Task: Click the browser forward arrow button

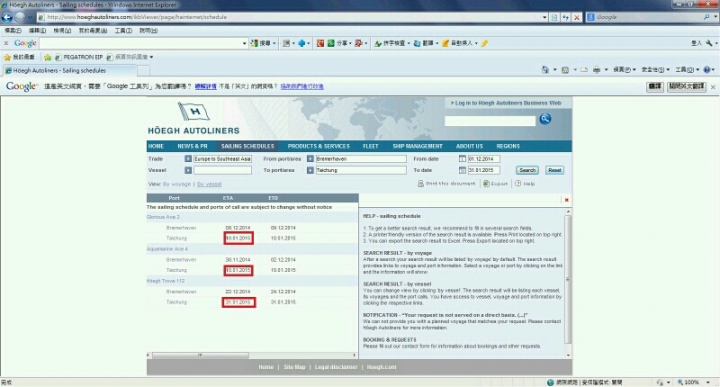Action: pyautogui.click(x=20, y=17)
